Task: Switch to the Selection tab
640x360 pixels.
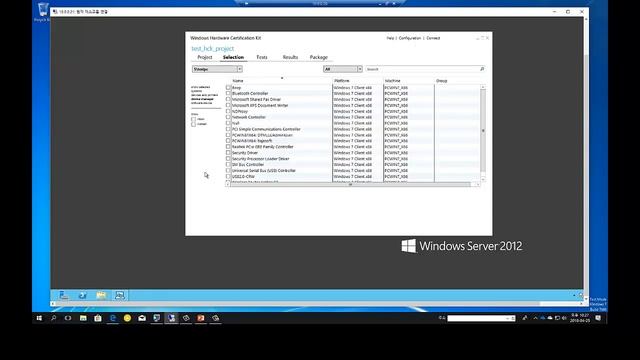Action: tap(233, 57)
